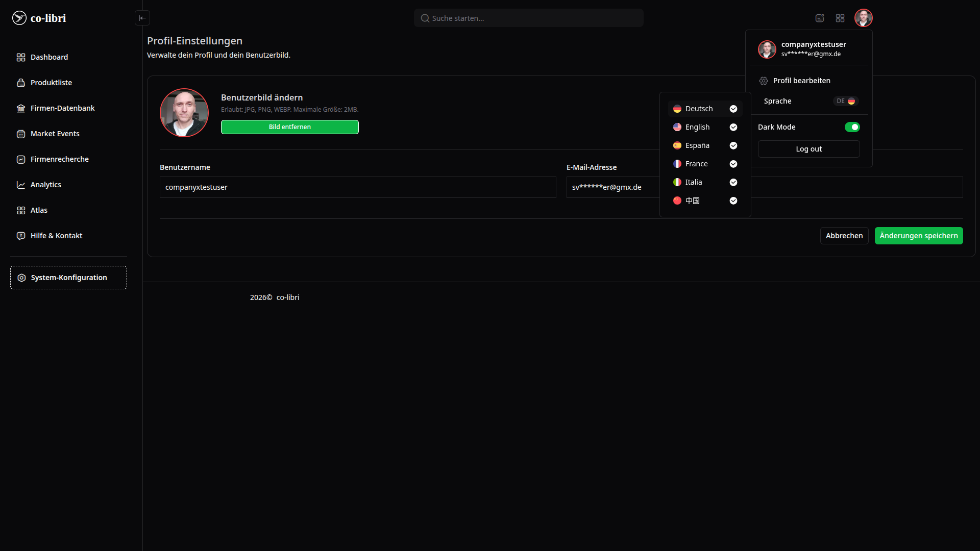Go to System-Konfiguration in sidebar
980x551 pixels.
[68, 278]
